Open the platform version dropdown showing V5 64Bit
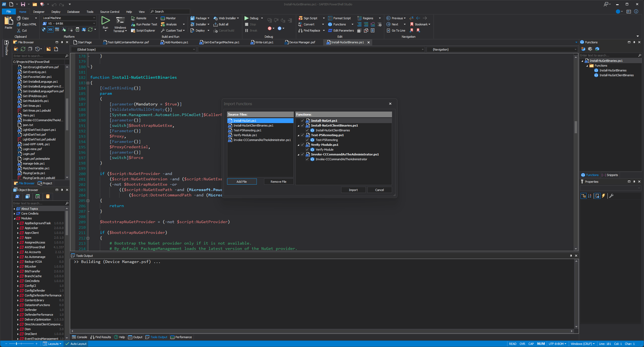This screenshot has height=347, width=644. tap(94, 24)
